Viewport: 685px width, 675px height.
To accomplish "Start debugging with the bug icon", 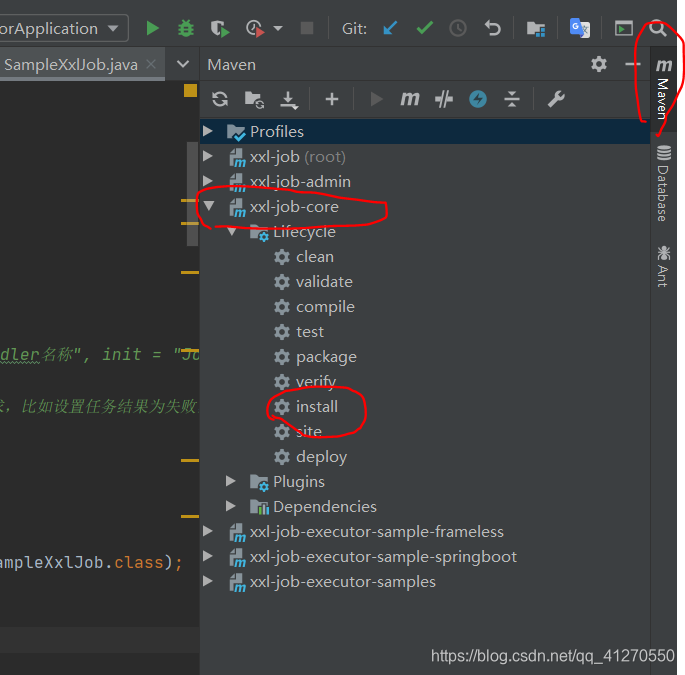I will [x=186, y=29].
